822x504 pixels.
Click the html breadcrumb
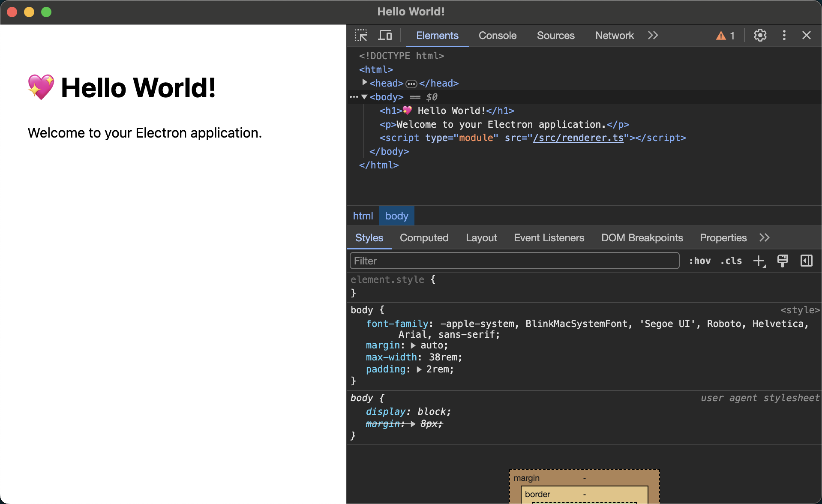[363, 216]
